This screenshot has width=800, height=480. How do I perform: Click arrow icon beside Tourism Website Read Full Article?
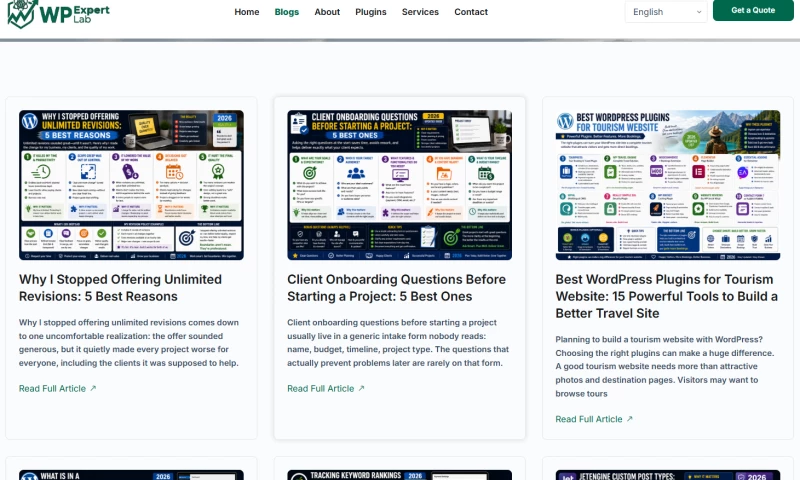[630, 419]
